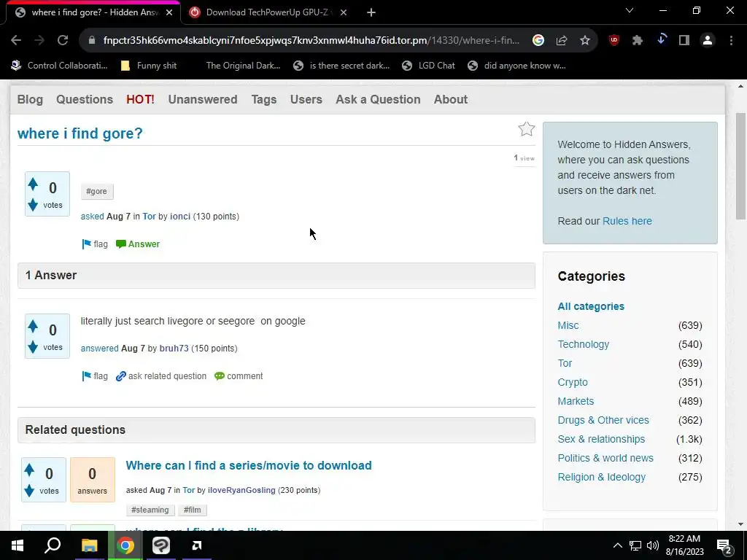
Task: Click the page's vertical scrollbar thumb
Action: pos(740,166)
